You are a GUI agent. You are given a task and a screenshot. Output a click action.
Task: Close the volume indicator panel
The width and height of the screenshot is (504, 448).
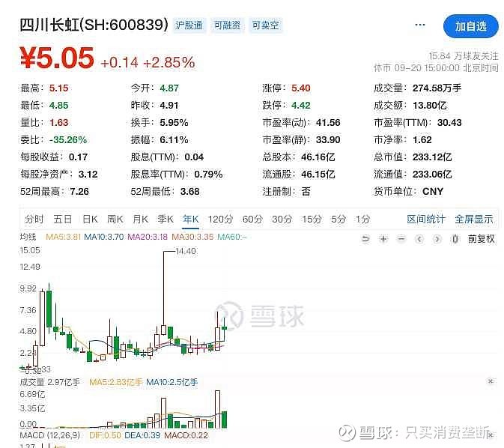click(491, 381)
